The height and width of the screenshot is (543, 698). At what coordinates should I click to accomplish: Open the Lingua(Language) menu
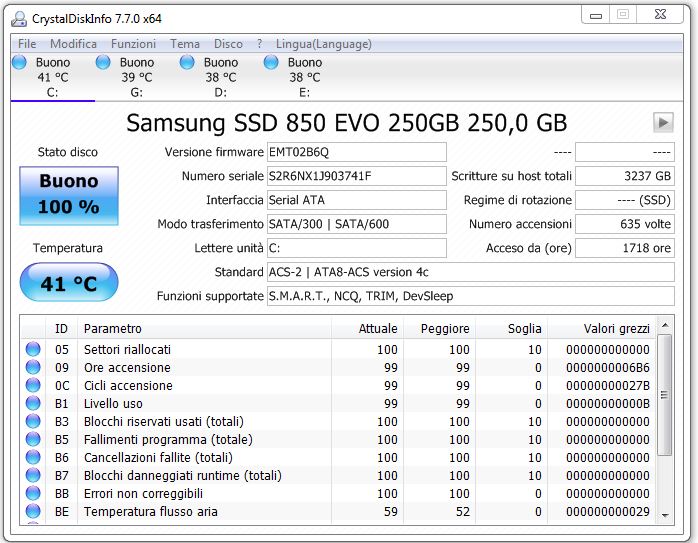tap(324, 44)
